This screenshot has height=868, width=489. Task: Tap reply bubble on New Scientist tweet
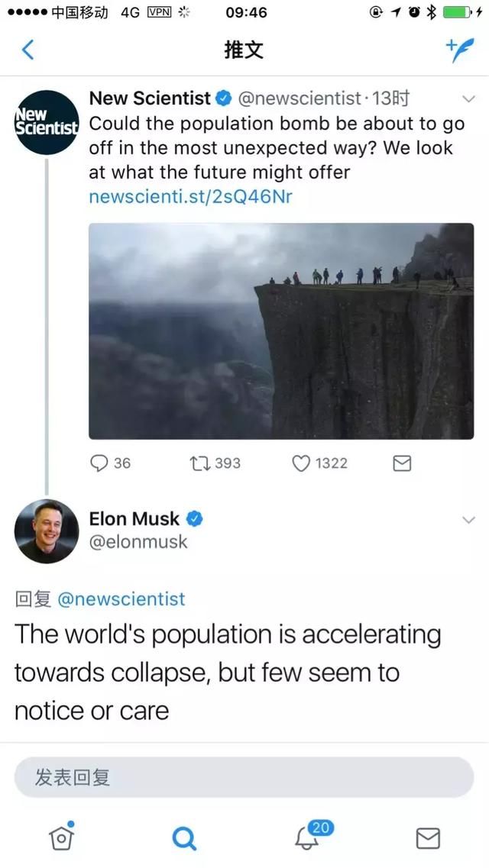click(99, 463)
